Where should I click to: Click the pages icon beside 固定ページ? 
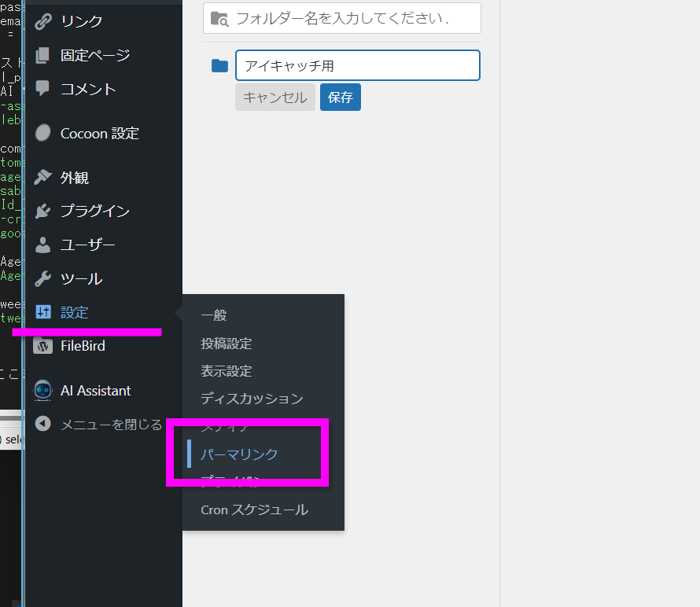43,56
